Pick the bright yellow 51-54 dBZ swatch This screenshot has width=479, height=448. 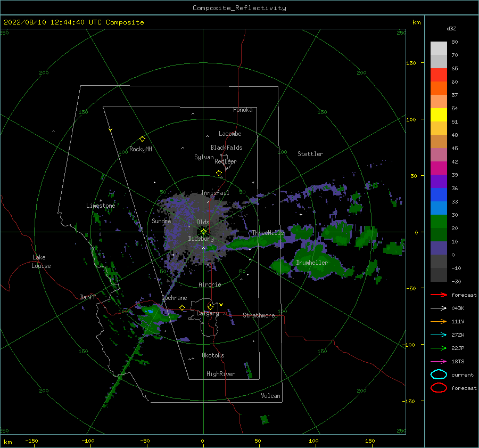coord(439,115)
